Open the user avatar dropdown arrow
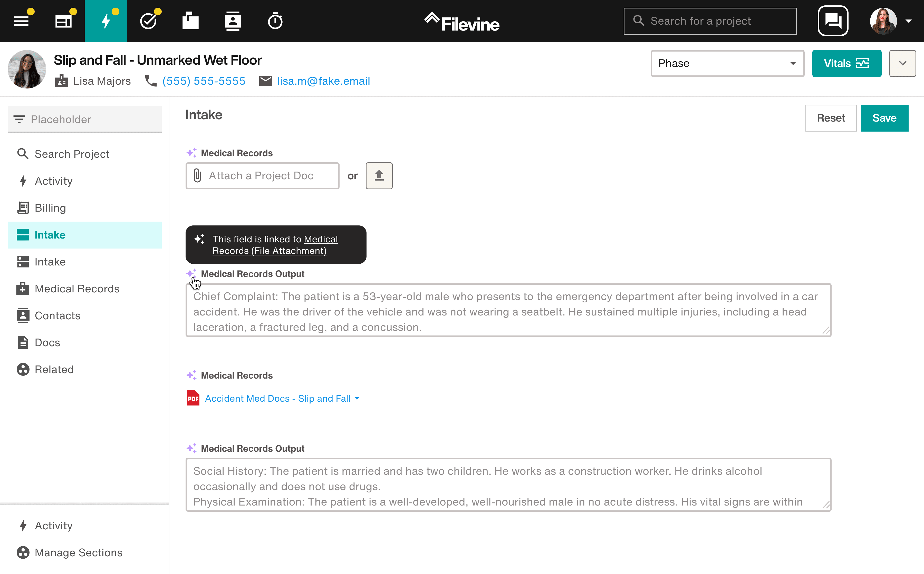 (x=909, y=21)
